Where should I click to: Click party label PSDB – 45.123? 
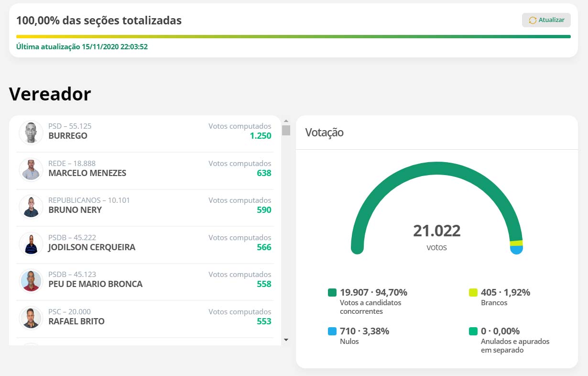pos(72,275)
